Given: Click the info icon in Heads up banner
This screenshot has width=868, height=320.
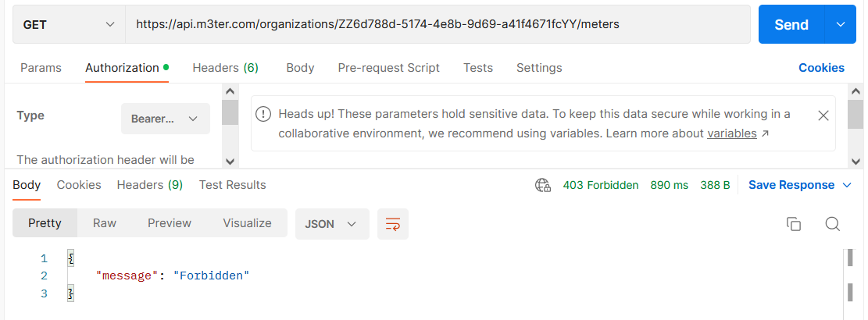Looking at the screenshot, I should point(263,115).
